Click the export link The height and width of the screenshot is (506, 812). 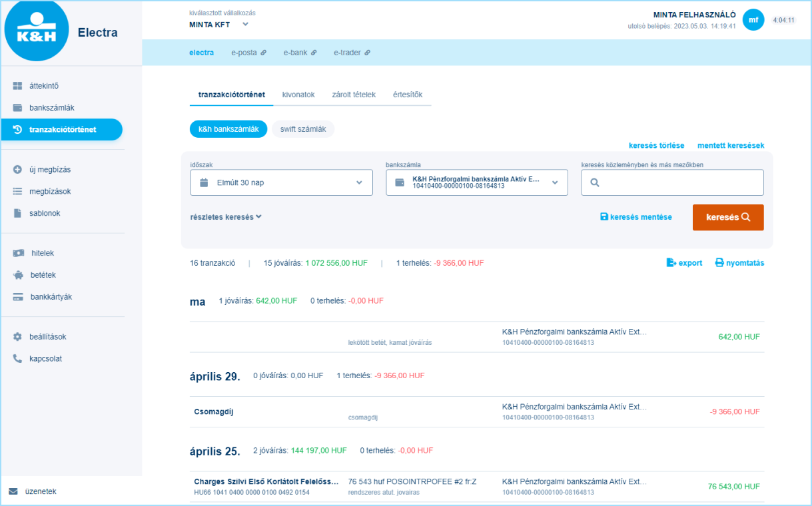point(684,263)
